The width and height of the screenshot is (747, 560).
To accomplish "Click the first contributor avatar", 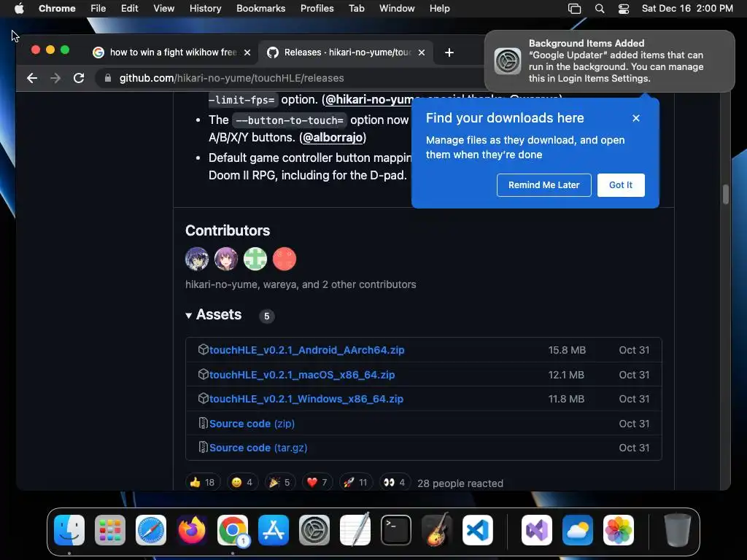I will 197,259.
